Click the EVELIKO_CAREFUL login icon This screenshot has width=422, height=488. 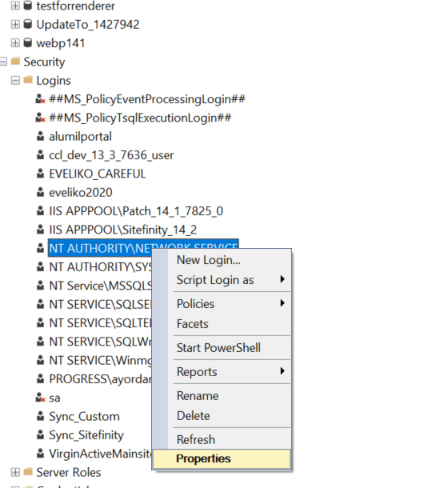(40, 174)
